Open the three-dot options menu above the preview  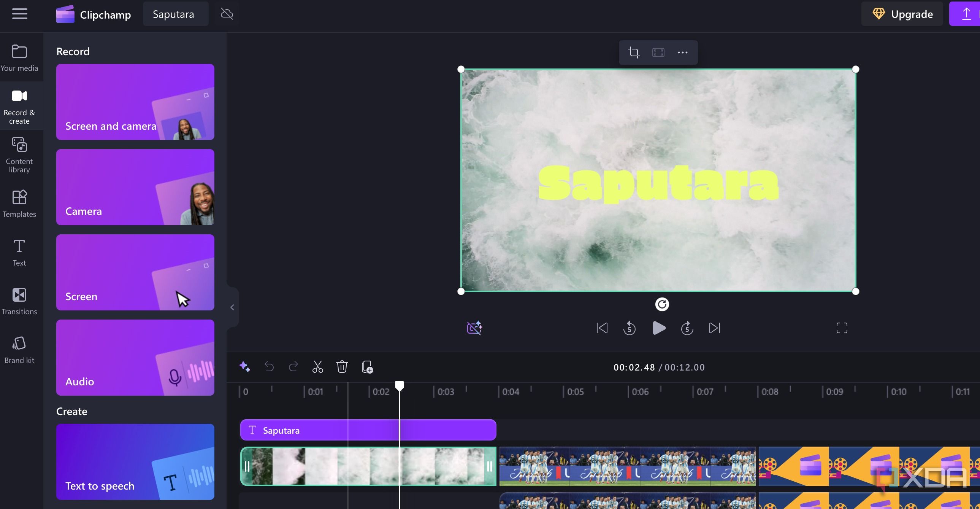coord(682,52)
